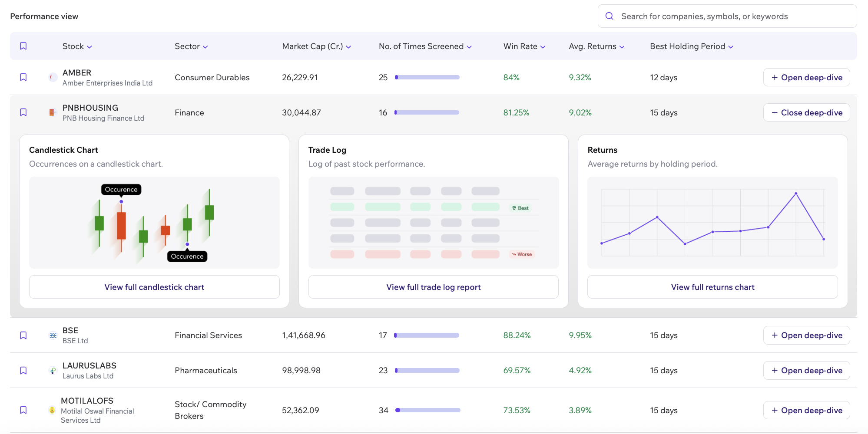Image resolution: width=868 pixels, height=434 pixels.
Task: Click the Motilal Oswal company logo
Action: (x=52, y=410)
